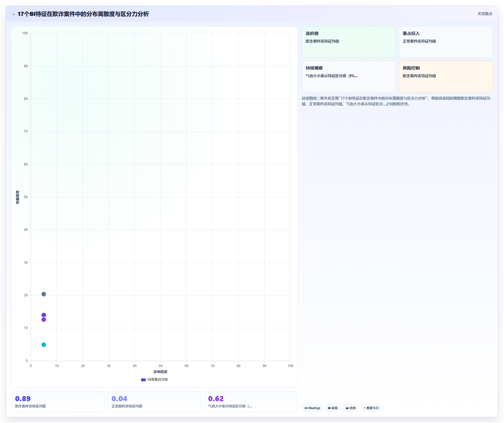Select the 高价值 quadrant card
504x423 pixels.
tap(349, 42)
